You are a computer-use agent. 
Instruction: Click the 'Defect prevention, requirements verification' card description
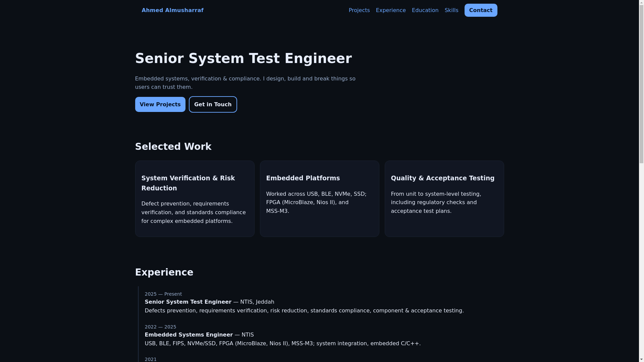coord(194,213)
